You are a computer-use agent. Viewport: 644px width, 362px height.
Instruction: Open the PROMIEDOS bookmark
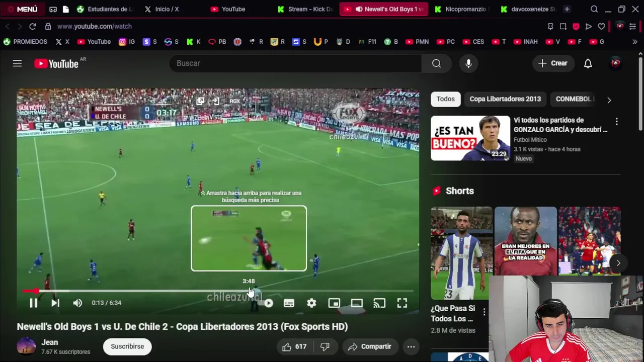click(25, 42)
